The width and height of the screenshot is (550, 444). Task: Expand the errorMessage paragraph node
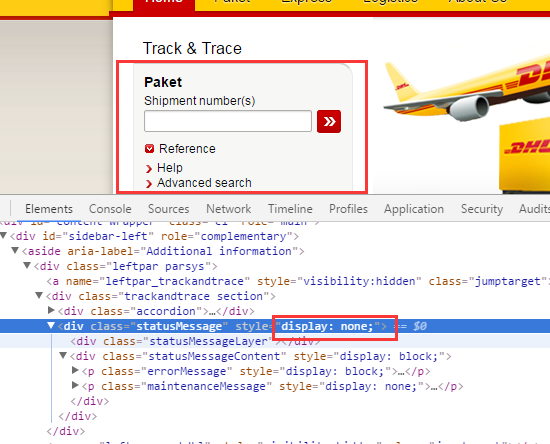pos(75,370)
